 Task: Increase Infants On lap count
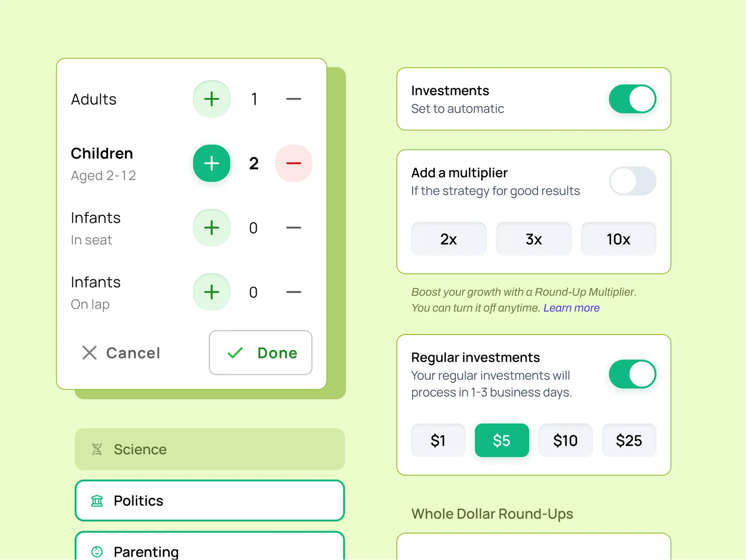(211, 292)
